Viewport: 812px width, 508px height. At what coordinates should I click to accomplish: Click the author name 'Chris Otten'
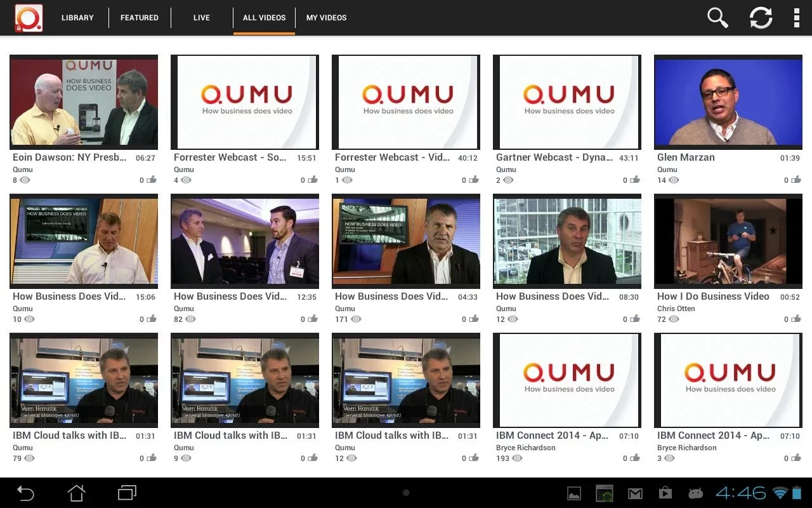coord(676,309)
